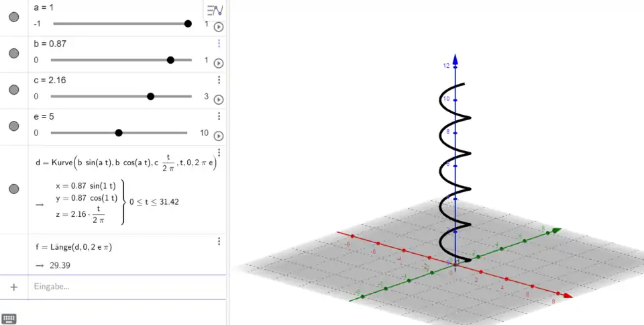Select the Länge expression for f
This screenshot has width=644, height=325.
coord(74,247)
